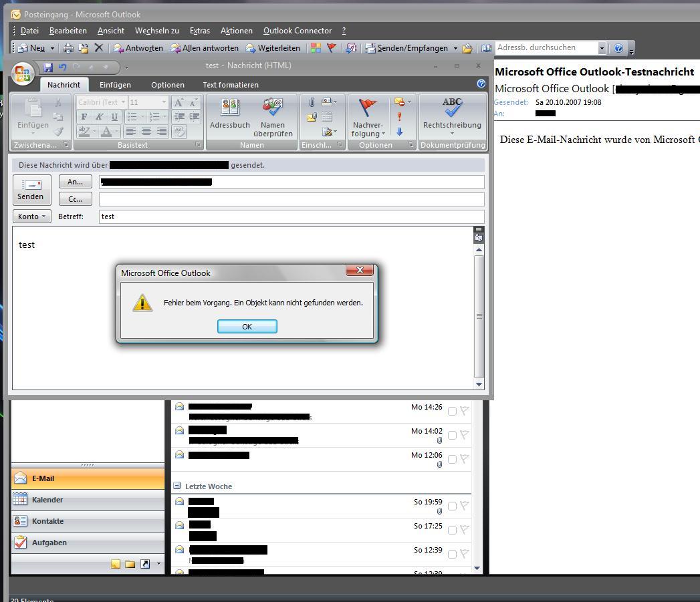The image size is (700, 602).
Task: Click the grow font icon in Basistext
Action: click(x=179, y=103)
